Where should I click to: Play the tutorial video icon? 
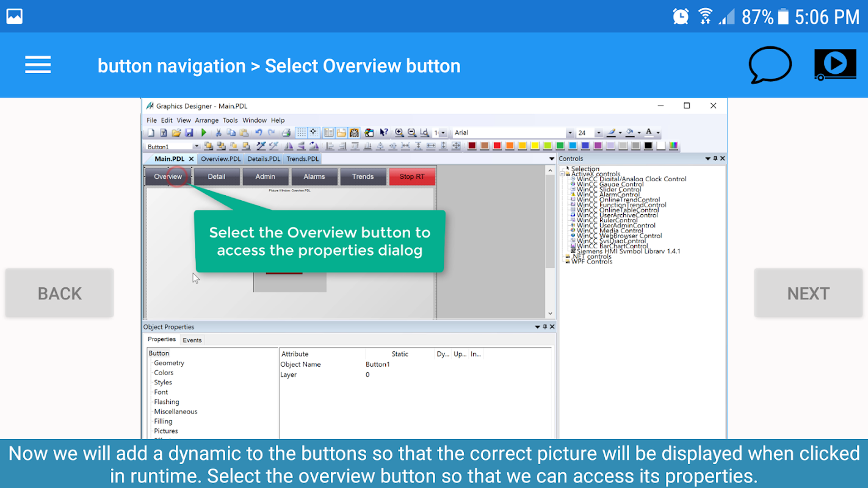click(x=835, y=65)
